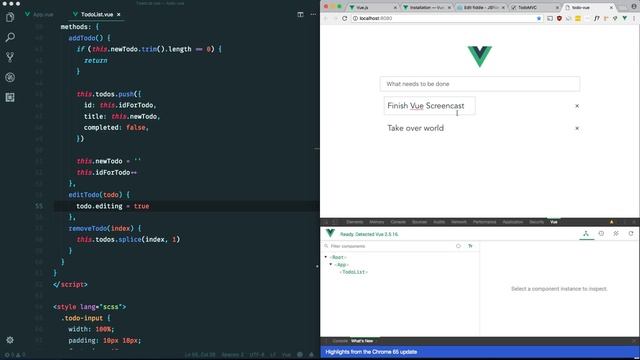The height and width of the screenshot is (360, 640).
Task: Remove the 'Take over world' todo
Action: point(577,128)
